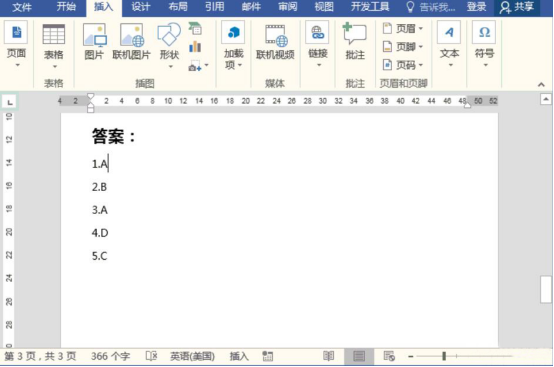Select print layout view in status bar
This screenshot has height=367, width=554.
click(359, 356)
